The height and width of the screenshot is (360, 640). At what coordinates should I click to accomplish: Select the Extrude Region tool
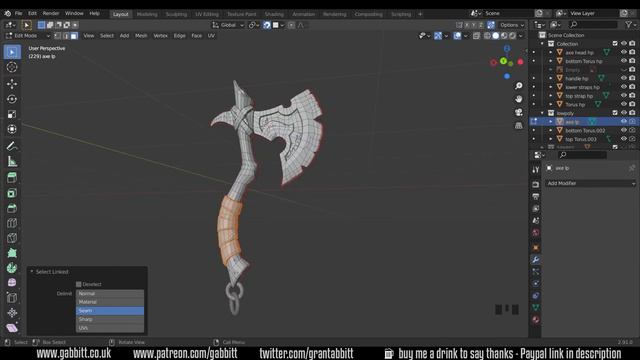click(12, 178)
